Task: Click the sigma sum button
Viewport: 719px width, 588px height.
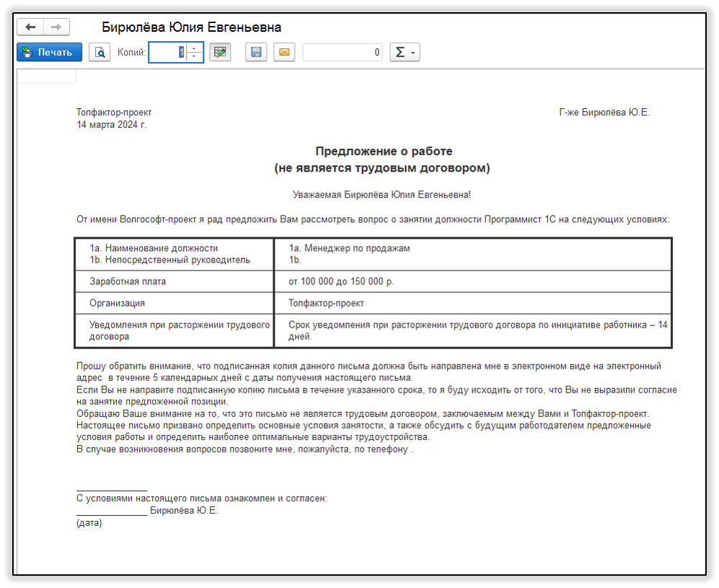Action: (400, 52)
